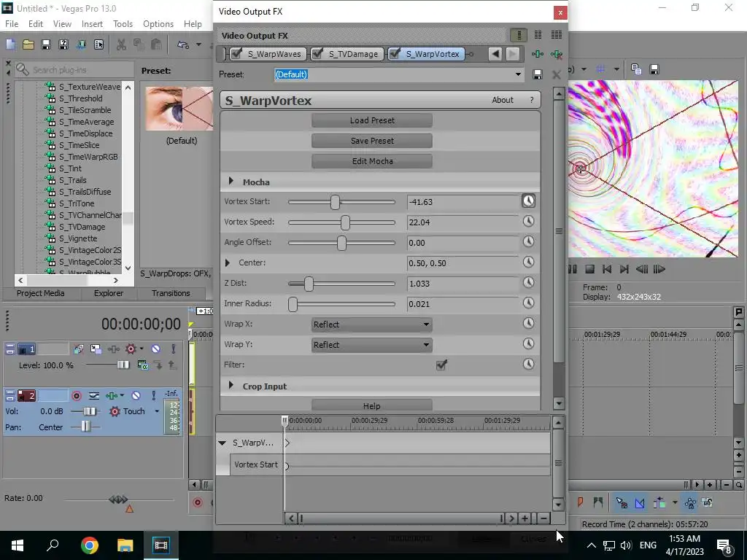Viewport: 747px width, 560px height.
Task: Animate Angle Offset clock icon
Action: (x=528, y=242)
